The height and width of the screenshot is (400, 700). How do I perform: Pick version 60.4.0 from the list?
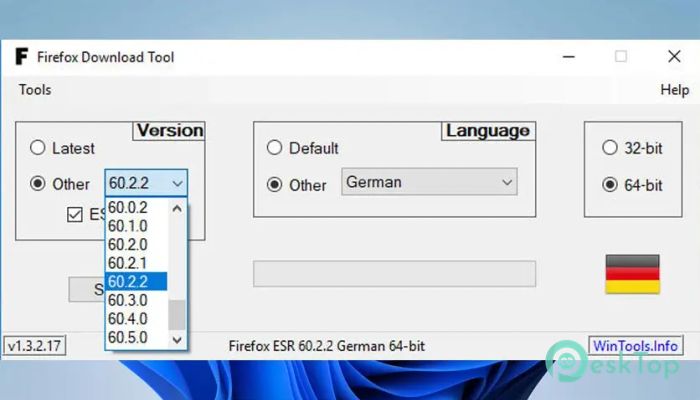coord(137,319)
